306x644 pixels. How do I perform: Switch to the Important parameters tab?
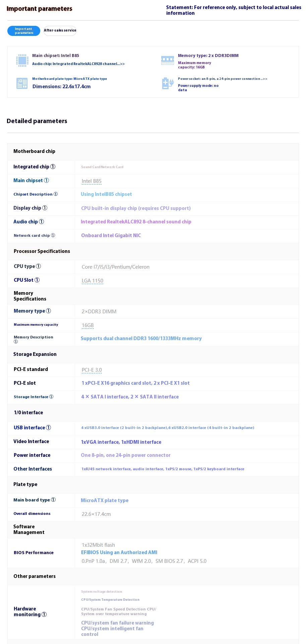click(x=24, y=31)
